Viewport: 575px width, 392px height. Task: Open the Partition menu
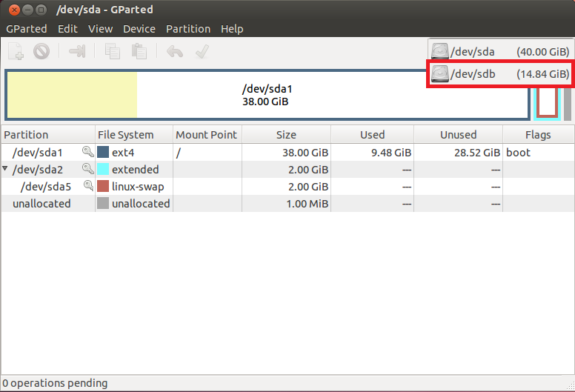click(188, 29)
